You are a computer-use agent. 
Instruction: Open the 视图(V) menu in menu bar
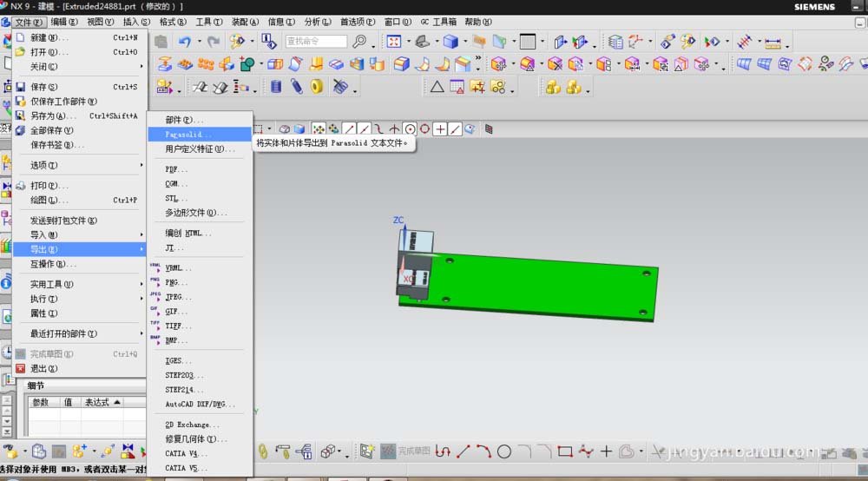tap(101, 22)
